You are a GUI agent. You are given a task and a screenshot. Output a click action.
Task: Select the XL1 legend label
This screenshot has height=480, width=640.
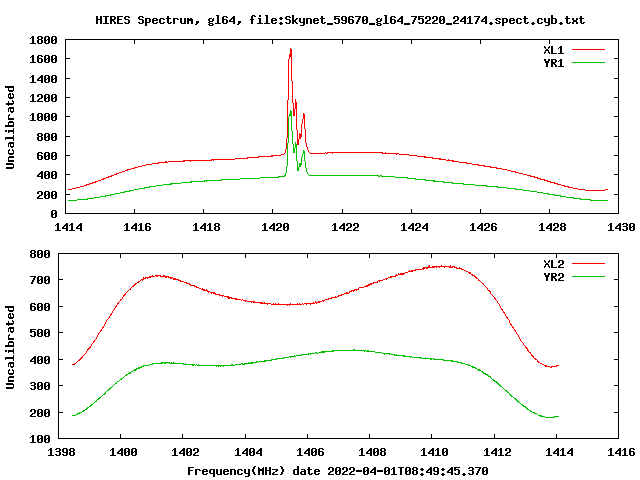(553, 50)
